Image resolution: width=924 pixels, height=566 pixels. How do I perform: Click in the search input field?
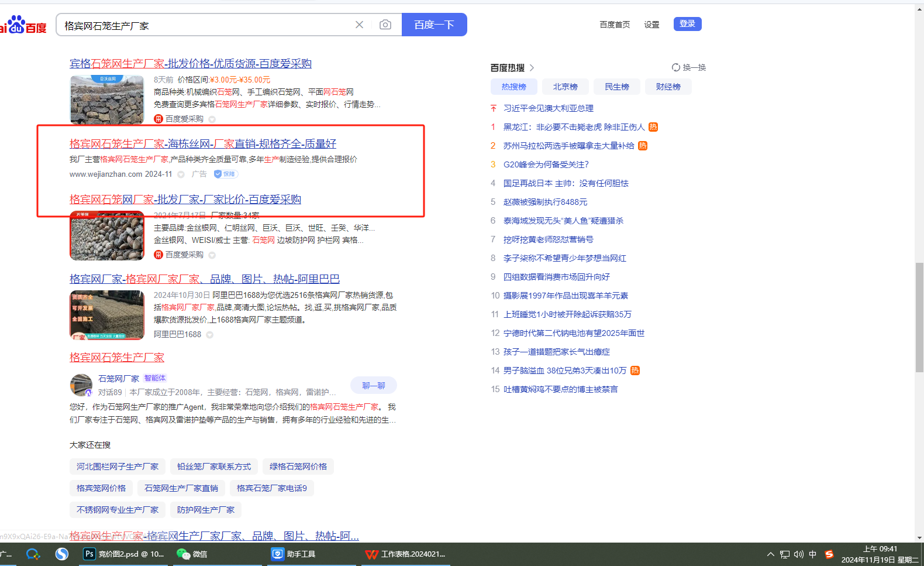click(x=205, y=25)
